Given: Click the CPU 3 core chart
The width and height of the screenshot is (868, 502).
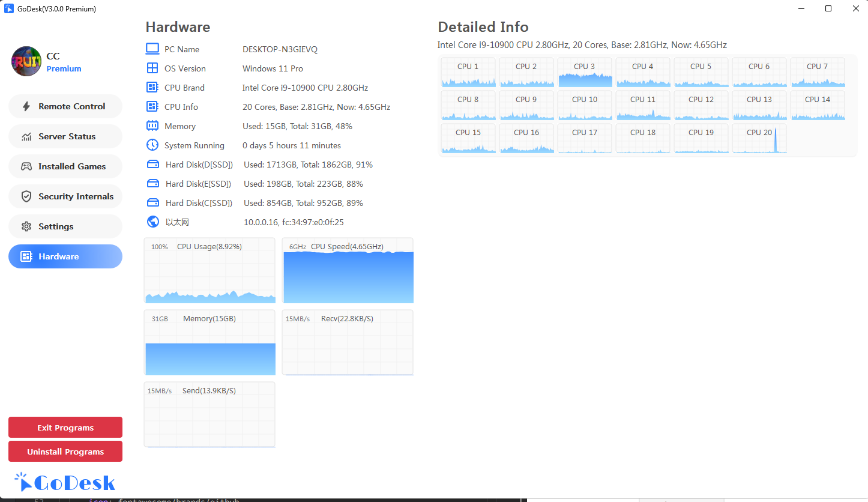Looking at the screenshot, I should point(584,73).
